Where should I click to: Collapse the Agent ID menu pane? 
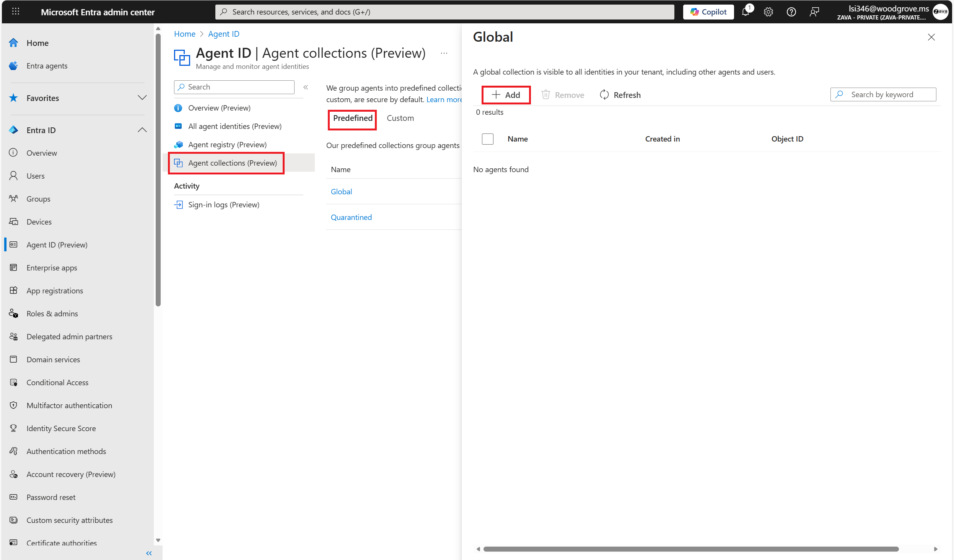pos(306,87)
